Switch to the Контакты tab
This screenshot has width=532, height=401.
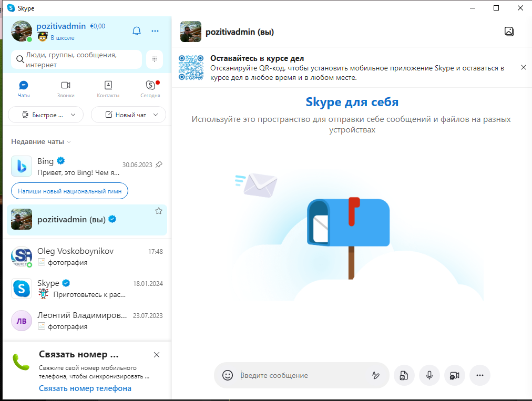[x=108, y=89]
